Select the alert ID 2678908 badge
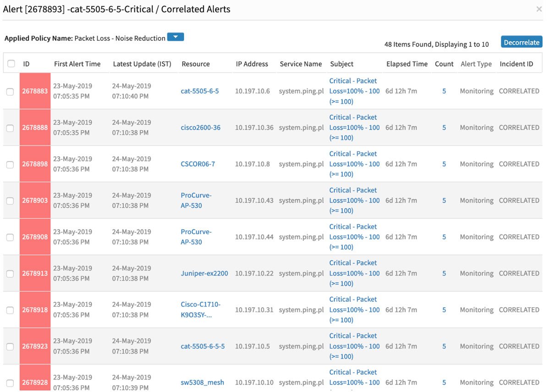This screenshot has height=392, width=550. coord(35,237)
